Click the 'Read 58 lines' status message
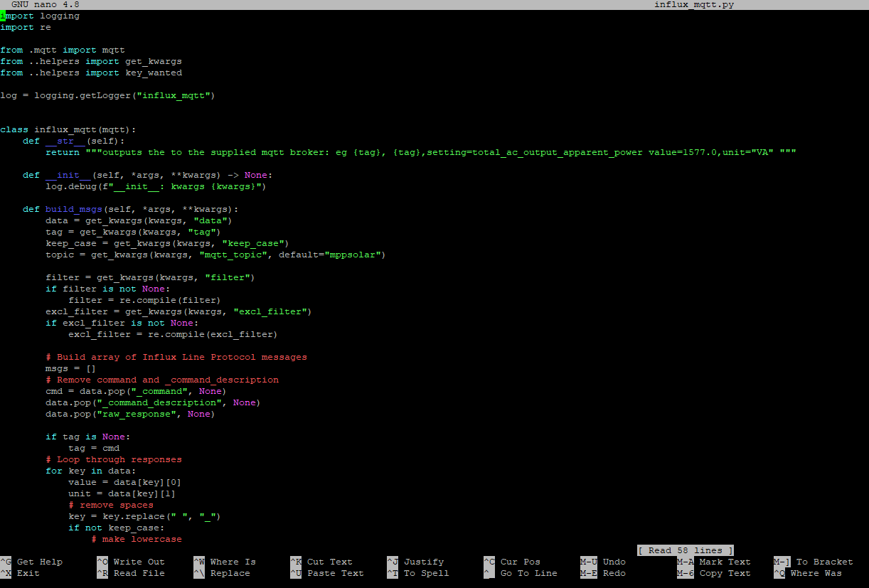Viewport: 869px width, 588px height. (x=686, y=550)
